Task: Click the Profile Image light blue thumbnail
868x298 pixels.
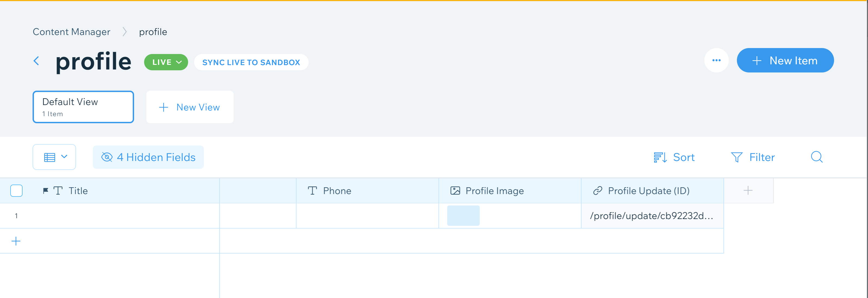Action: [463, 216]
